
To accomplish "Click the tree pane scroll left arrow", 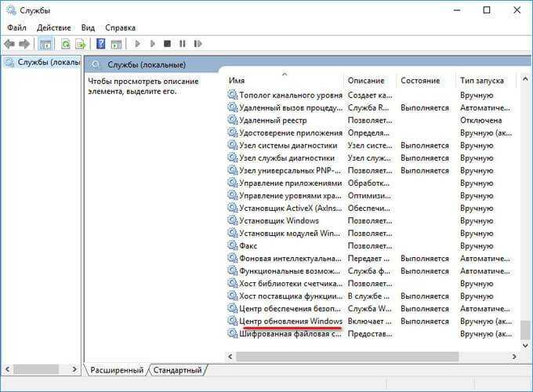I will (x=8, y=369).
